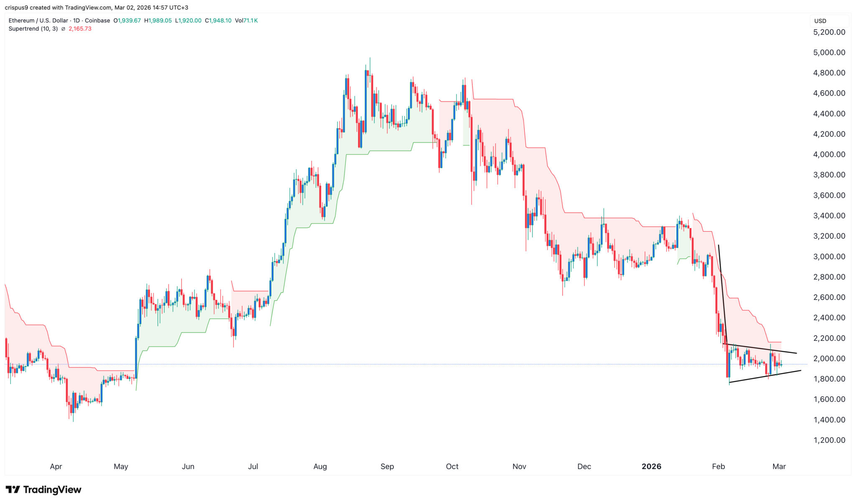Click the Vol 71.1K volume readout
Image resolution: width=856 pixels, height=504 pixels.
point(246,20)
